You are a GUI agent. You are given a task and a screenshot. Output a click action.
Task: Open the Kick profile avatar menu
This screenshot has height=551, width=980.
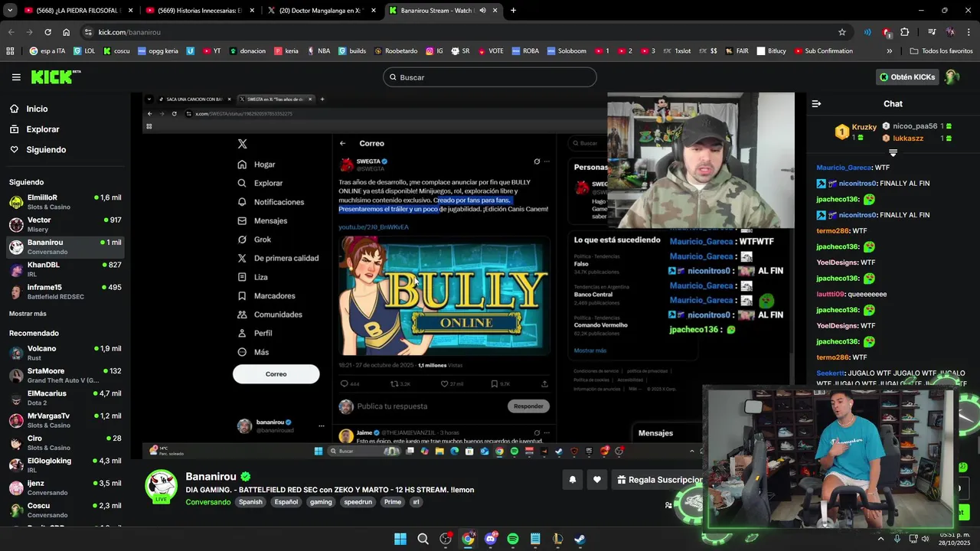952,77
